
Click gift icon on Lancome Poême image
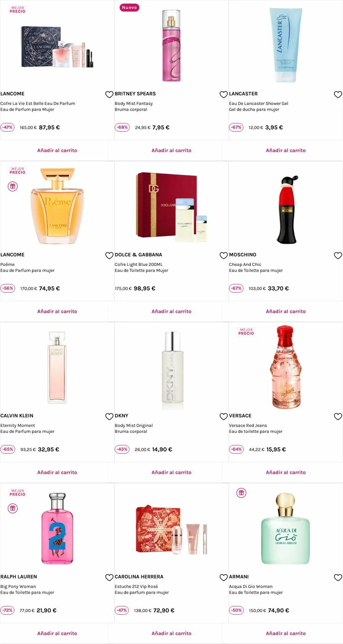[13, 186]
